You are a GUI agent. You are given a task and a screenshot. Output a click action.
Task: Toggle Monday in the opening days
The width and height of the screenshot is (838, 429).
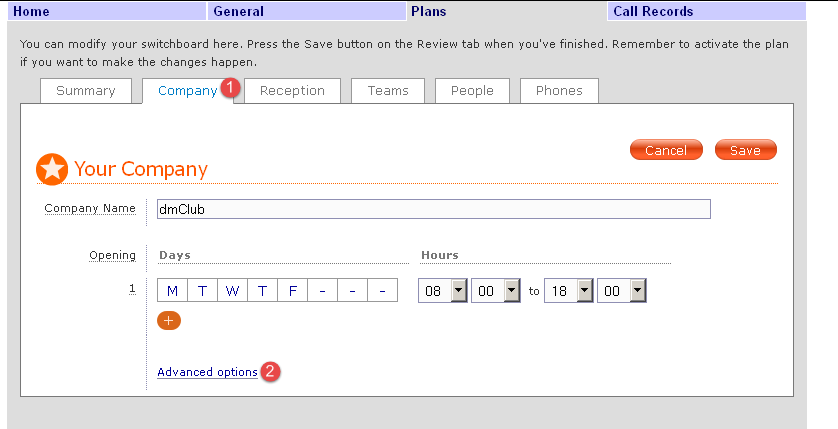tap(172, 291)
